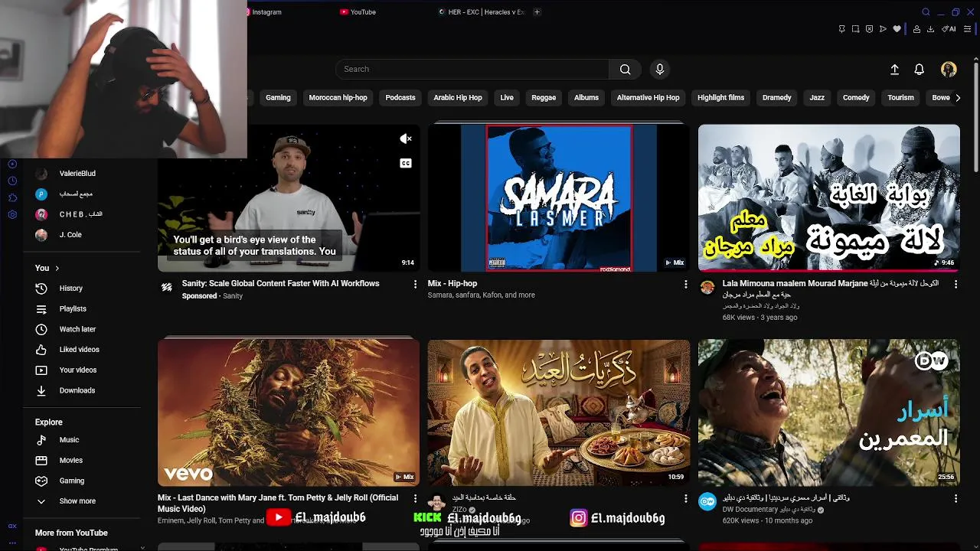Open the ad blocker shield icon
Screen dimensions: 980x551
point(869,29)
